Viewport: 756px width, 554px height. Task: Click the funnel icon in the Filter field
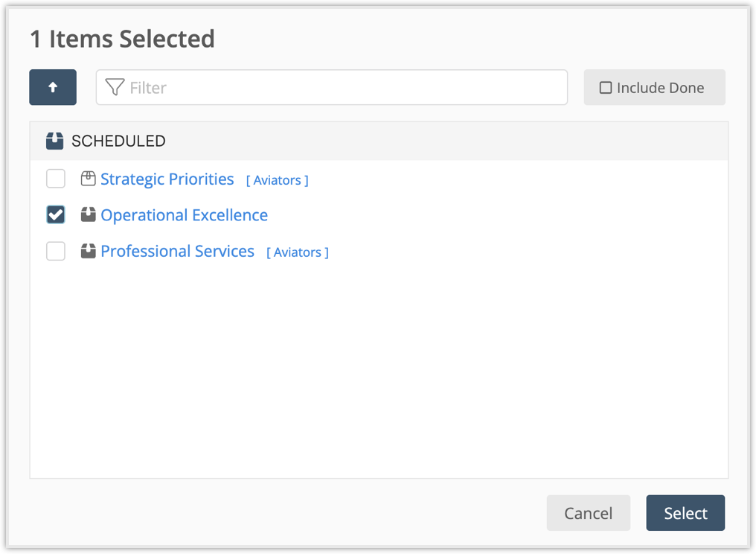point(113,87)
